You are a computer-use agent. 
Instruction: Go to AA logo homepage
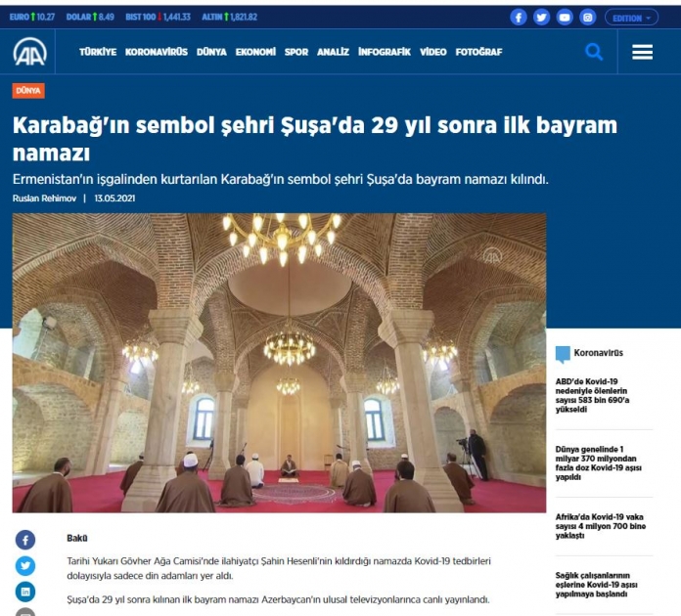(29, 52)
